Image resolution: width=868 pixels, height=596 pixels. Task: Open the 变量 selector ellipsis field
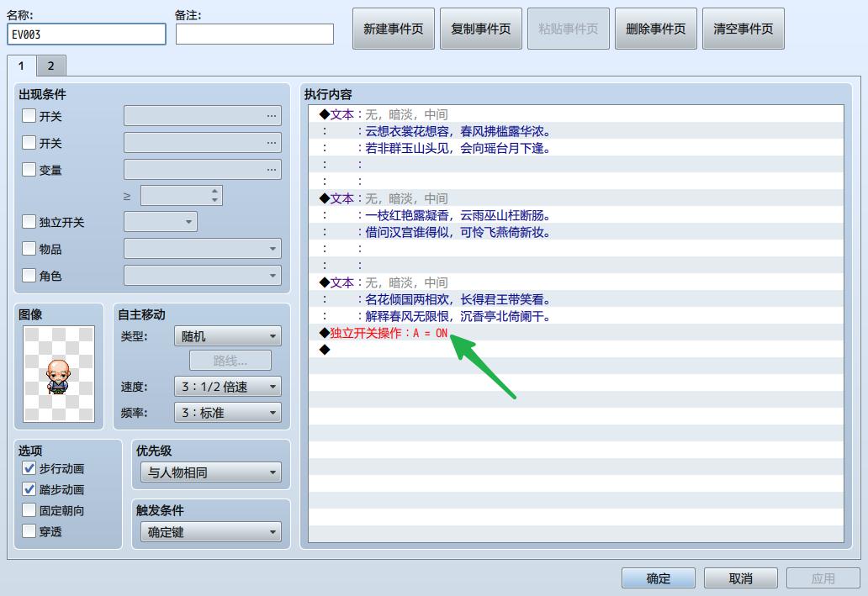click(x=203, y=169)
